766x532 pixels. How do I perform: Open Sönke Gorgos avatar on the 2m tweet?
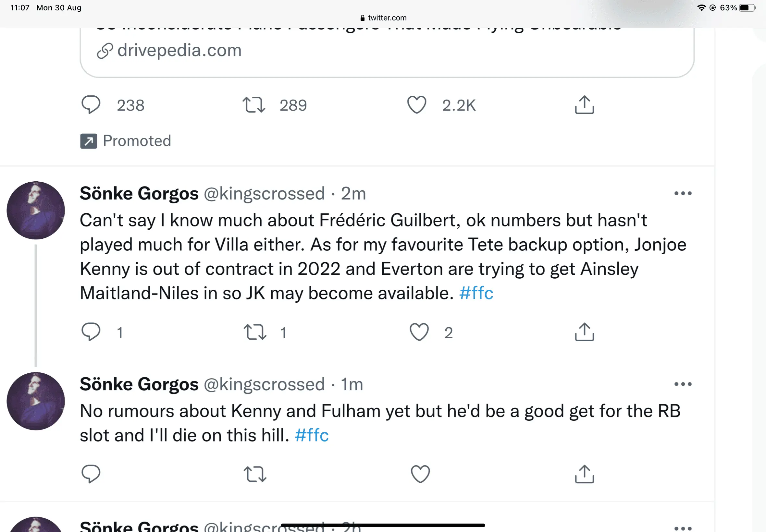(36, 210)
